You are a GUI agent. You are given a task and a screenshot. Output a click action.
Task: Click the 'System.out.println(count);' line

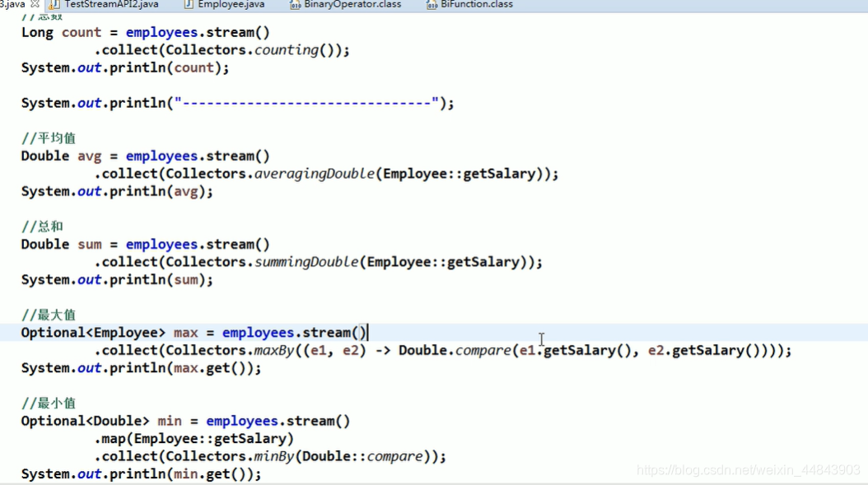click(x=125, y=68)
